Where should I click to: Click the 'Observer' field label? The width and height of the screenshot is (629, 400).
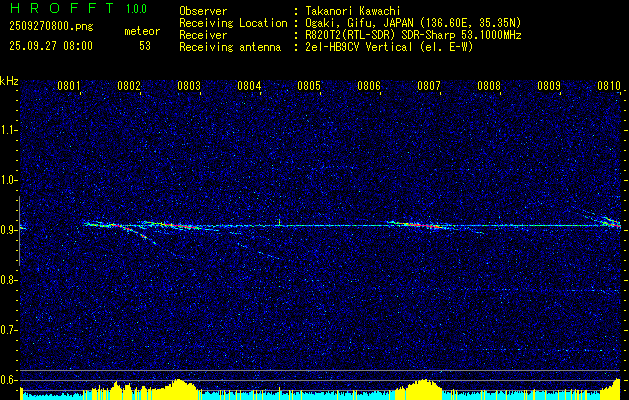click(203, 11)
